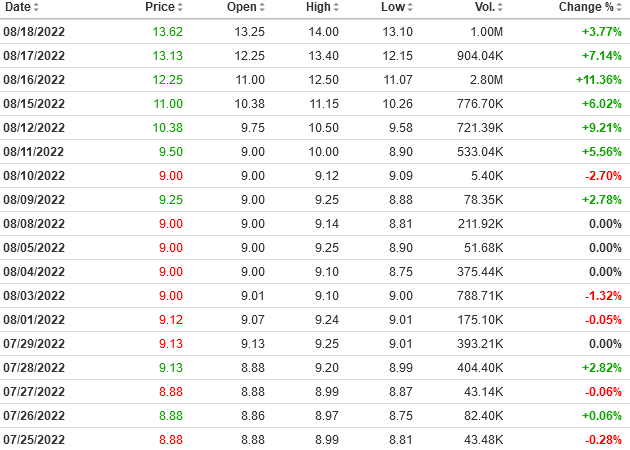Click the 2.80M volume cell
The height and width of the screenshot is (450, 630).
(x=489, y=79)
